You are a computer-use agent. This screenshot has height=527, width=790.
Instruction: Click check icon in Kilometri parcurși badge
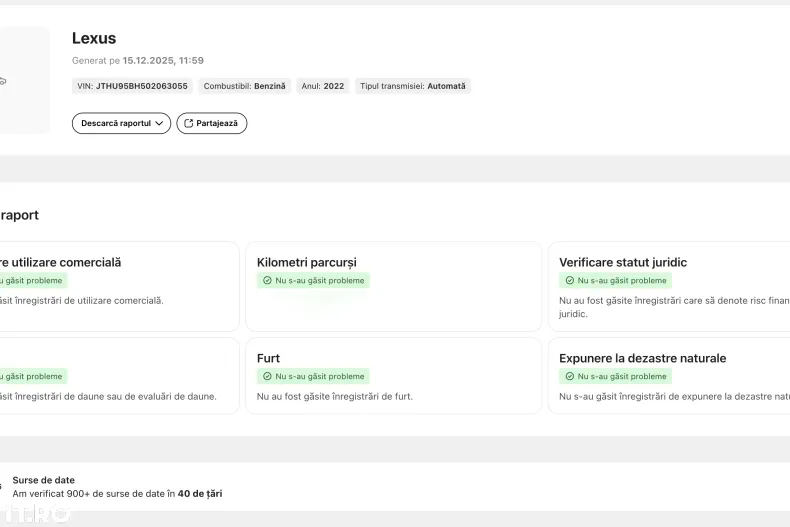pos(267,281)
